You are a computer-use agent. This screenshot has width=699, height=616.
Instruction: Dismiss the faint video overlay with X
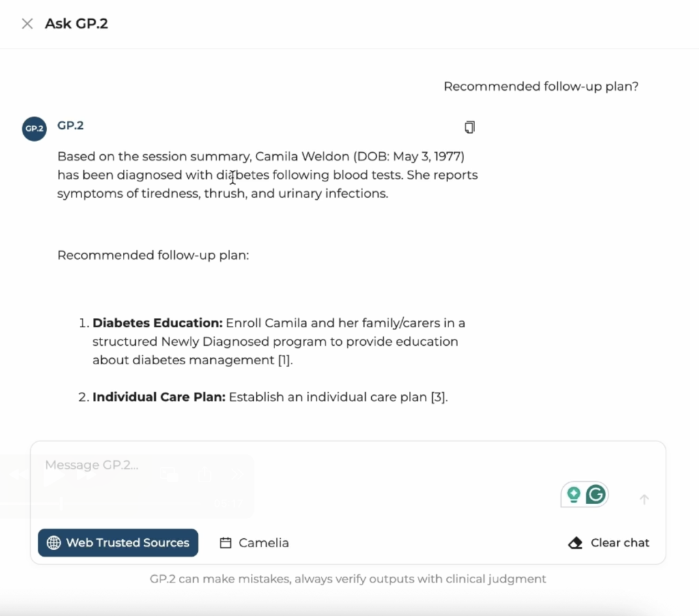tap(236, 474)
